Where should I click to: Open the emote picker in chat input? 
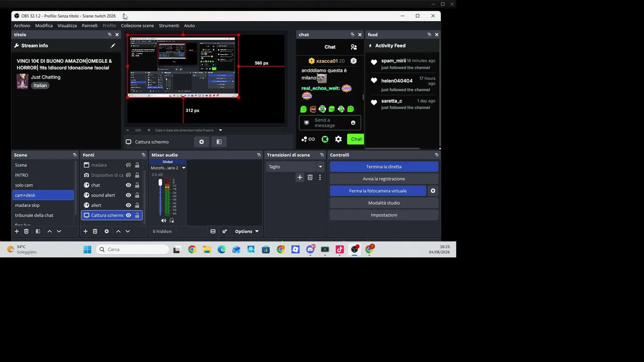pyautogui.click(x=353, y=123)
